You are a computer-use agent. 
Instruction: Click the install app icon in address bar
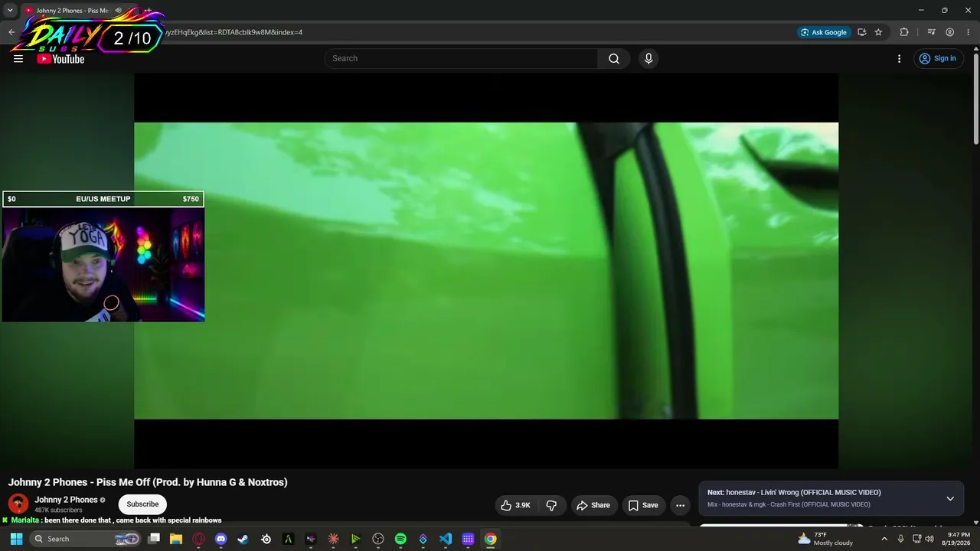861,32
